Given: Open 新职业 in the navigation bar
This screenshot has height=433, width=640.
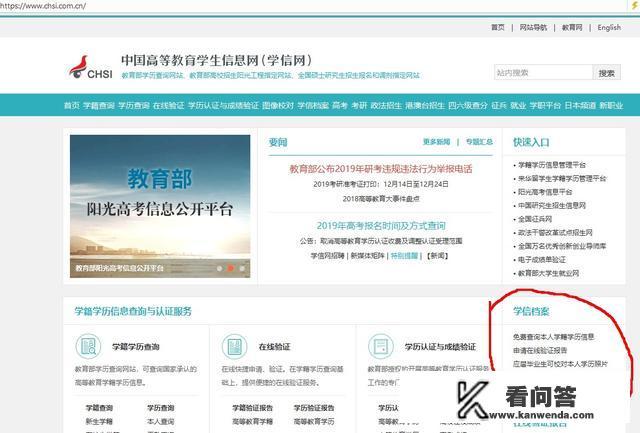Looking at the screenshot, I should tap(611, 105).
